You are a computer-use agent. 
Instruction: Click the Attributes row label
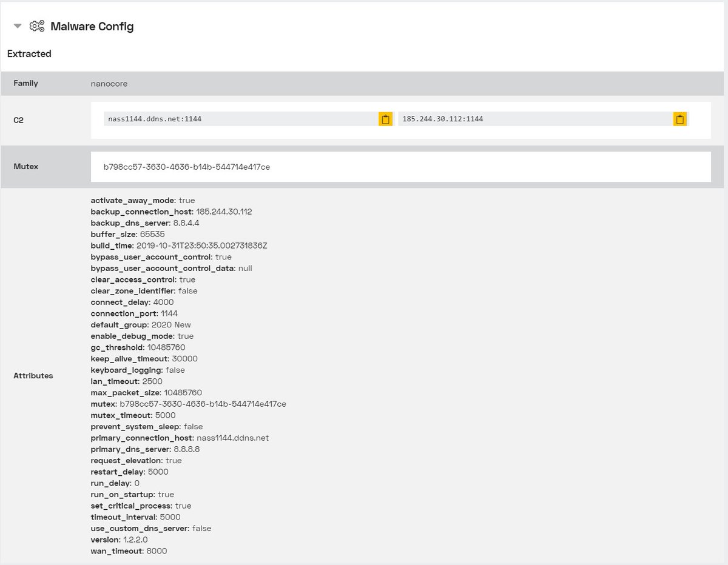pyautogui.click(x=33, y=376)
